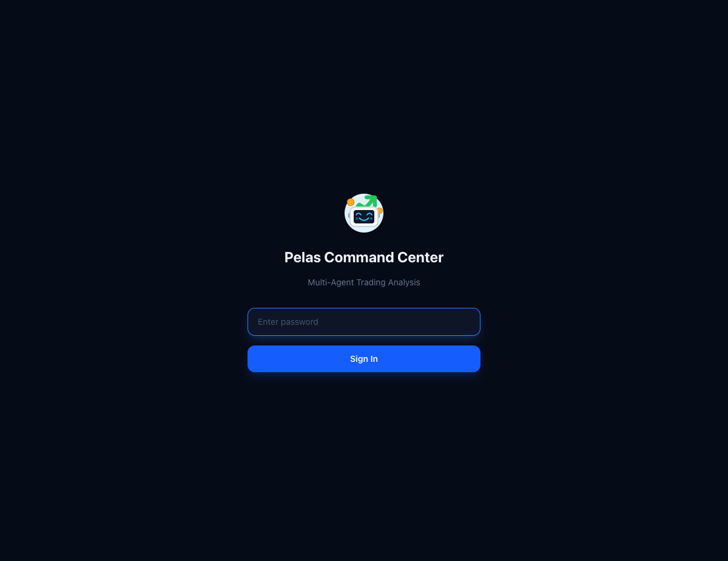
Task: Click the word Trading in the subtitle
Action: point(371,282)
